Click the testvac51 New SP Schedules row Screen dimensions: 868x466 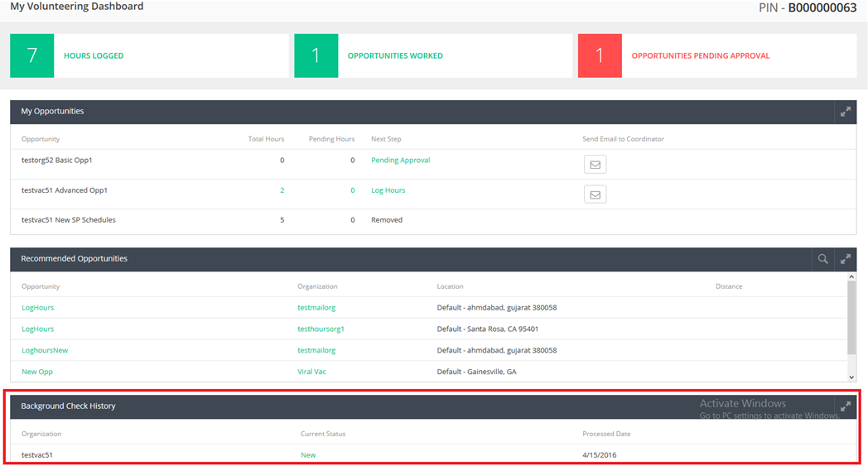click(433, 220)
